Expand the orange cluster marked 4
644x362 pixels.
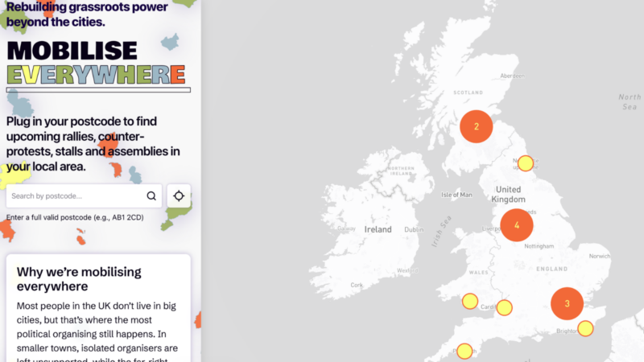[517, 225]
